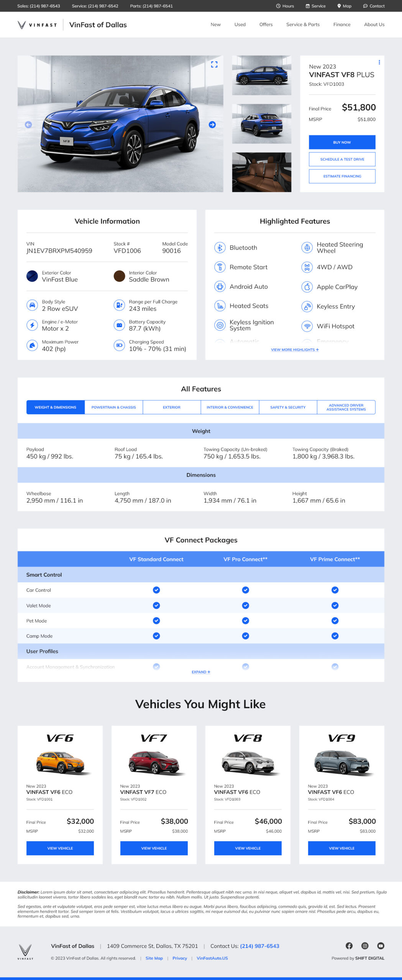Click Car Control check under VF Prime Connect
402x980 pixels.
pos(335,590)
